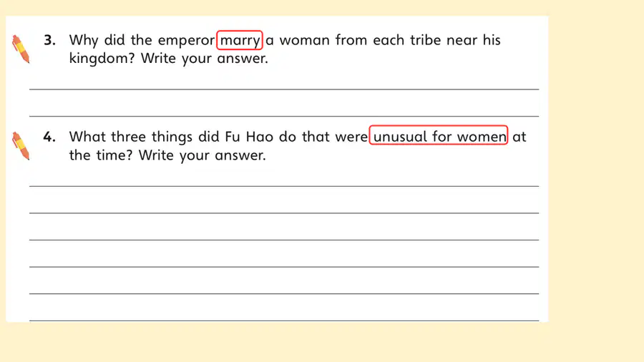Click the second answer line under question 3
Screen dimensions: 644x362
coord(284,116)
